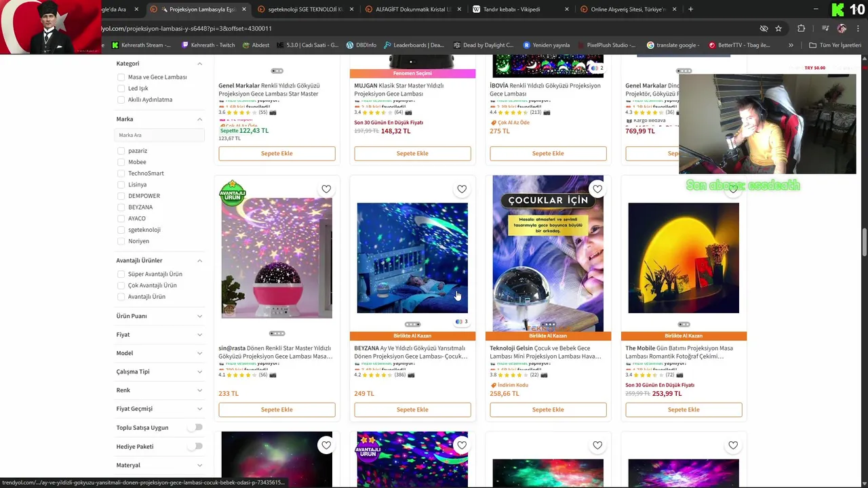This screenshot has width=868, height=488.
Task: Open the Leaderboards bookmark
Action: (415, 45)
